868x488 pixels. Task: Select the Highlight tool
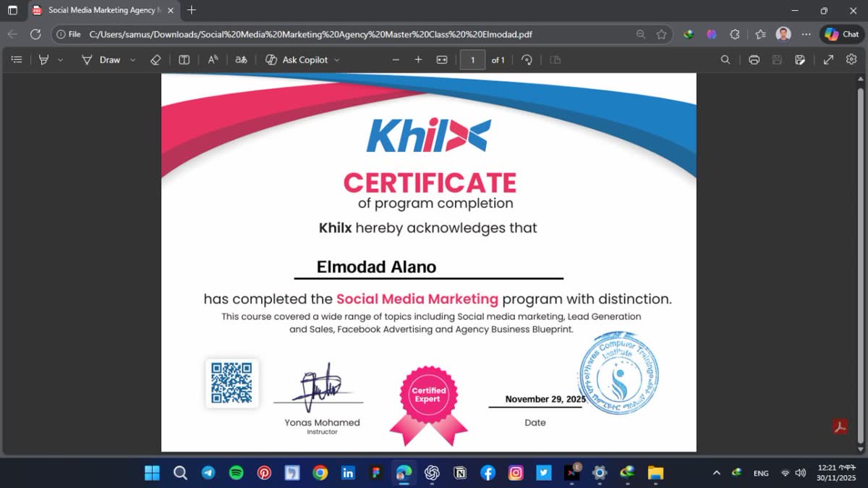click(43, 60)
